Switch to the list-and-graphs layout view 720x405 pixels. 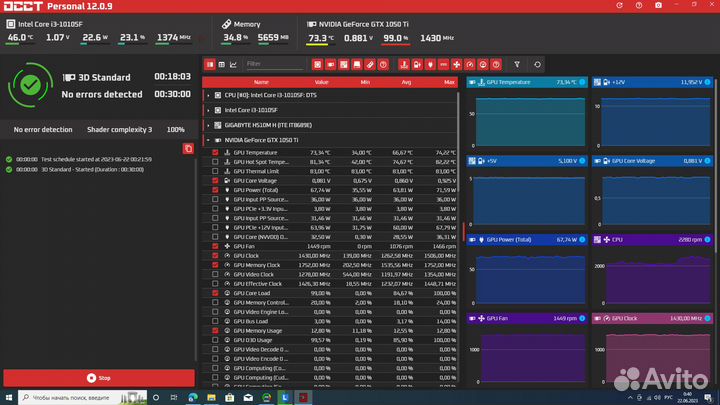pos(210,64)
